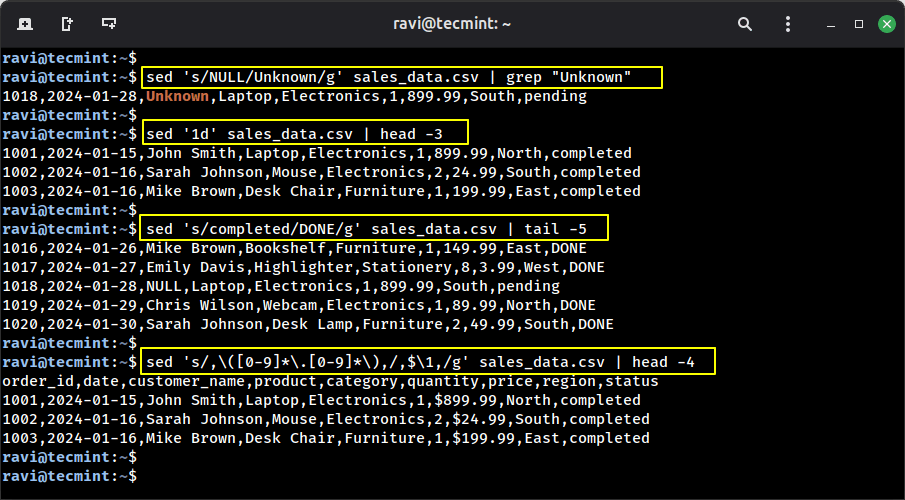Click the Chris Wilson Webcam output line
905x500 pixels.
click(298, 305)
